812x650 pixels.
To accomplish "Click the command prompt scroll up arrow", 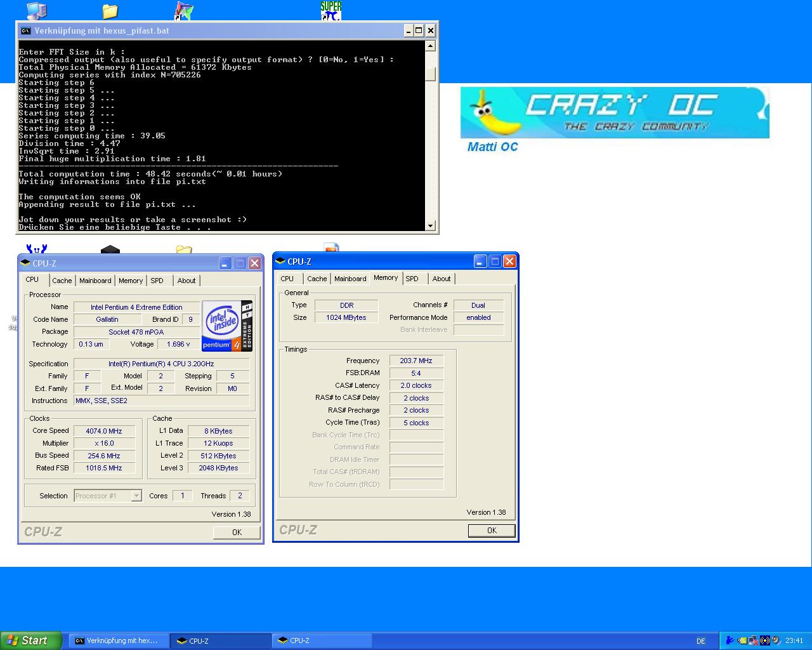I will 431,46.
